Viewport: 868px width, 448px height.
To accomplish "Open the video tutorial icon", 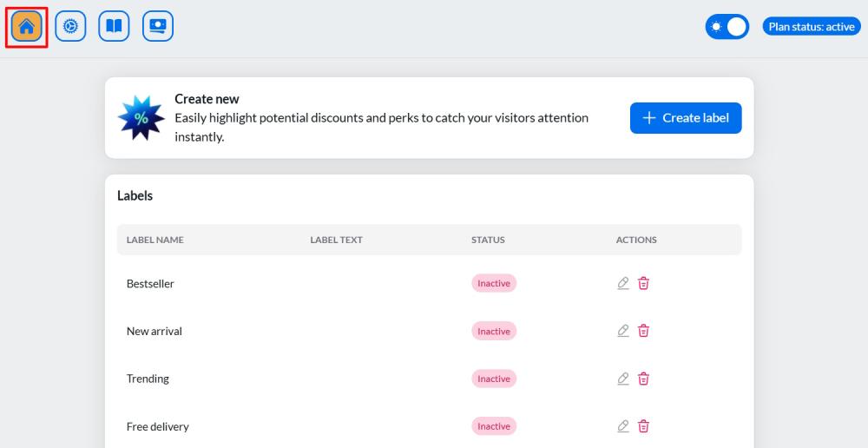I will pyautogui.click(x=158, y=27).
